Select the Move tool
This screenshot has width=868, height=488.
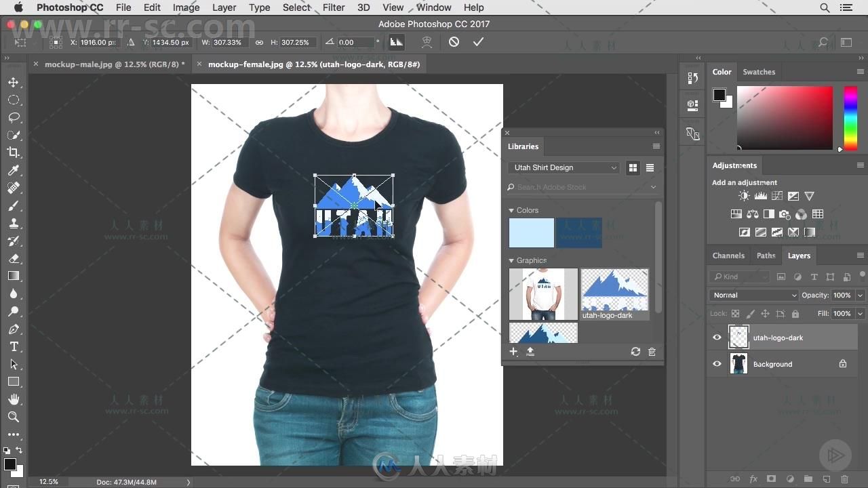(x=13, y=82)
